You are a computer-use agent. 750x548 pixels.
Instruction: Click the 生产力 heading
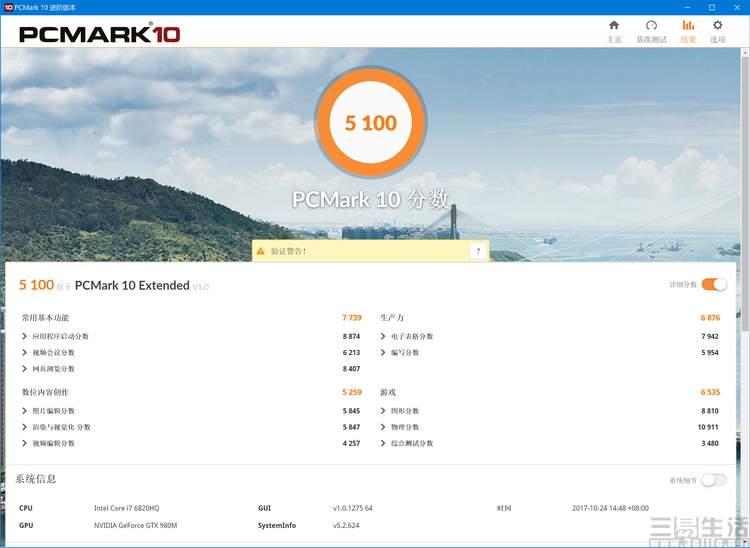[x=392, y=318]
